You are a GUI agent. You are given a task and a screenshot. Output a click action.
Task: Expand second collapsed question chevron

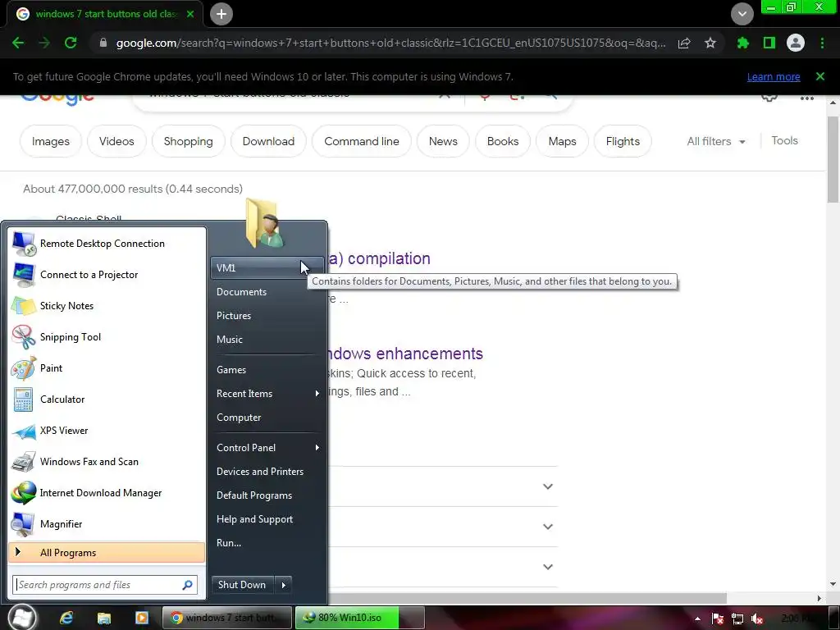click(547, 527)
